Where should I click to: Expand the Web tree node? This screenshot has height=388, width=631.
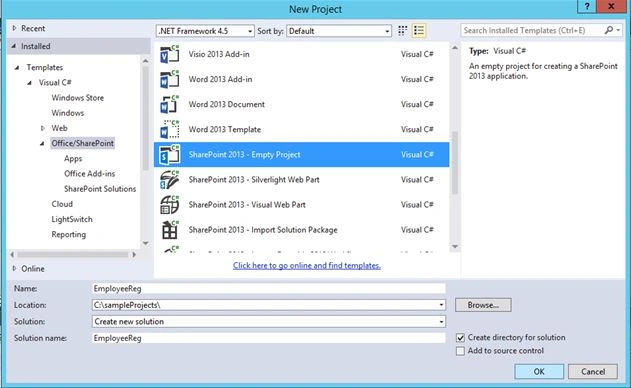(42, 128)
